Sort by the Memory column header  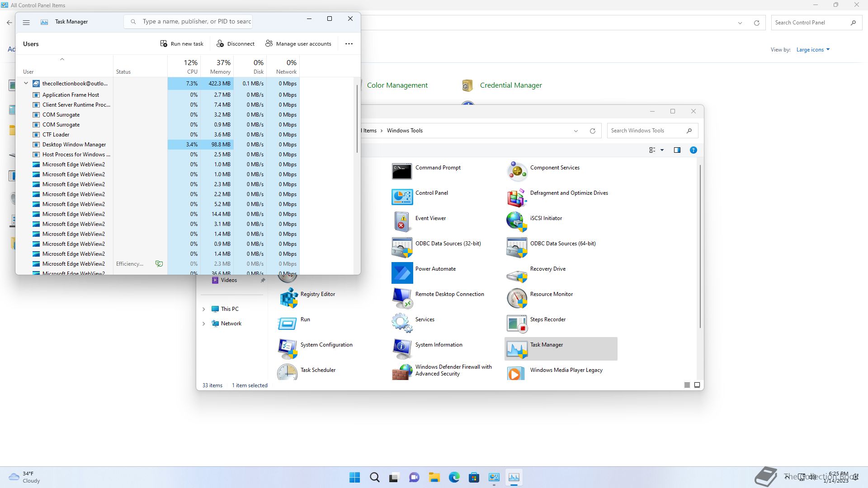tap(217, 66)
